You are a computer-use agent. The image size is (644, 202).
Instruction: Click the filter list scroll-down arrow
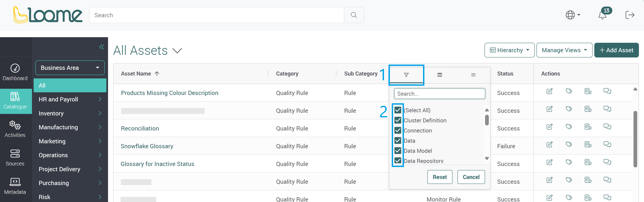[x=487, y=158]
